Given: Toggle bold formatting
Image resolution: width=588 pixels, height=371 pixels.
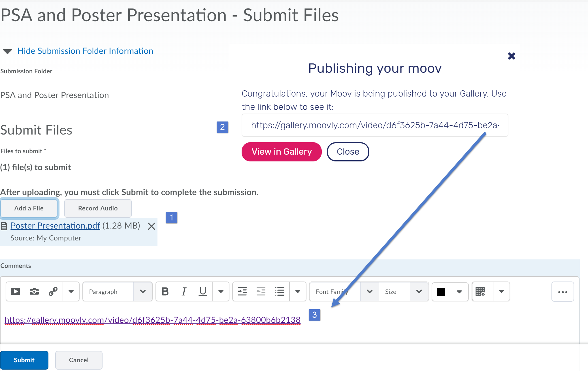Looking at the screenshot, I should 165,291.
